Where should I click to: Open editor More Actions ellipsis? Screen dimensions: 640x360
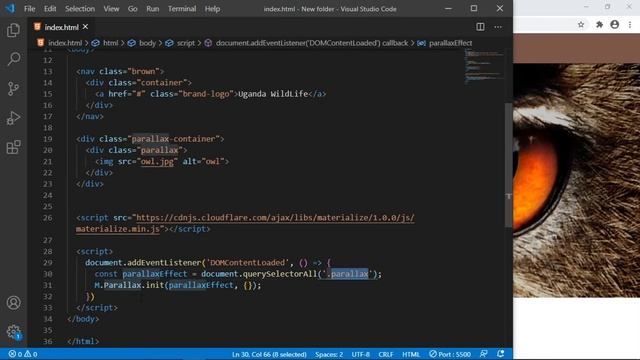498,27
